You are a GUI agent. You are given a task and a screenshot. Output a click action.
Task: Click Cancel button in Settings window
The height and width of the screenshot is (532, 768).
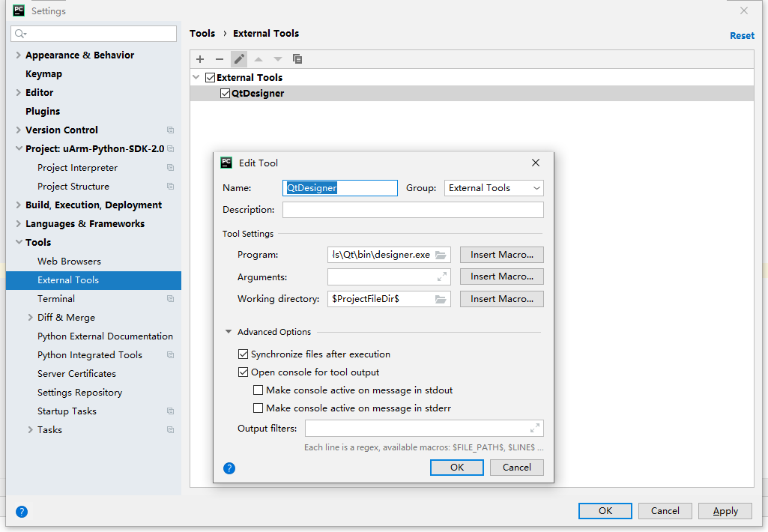tap(665, 511)
